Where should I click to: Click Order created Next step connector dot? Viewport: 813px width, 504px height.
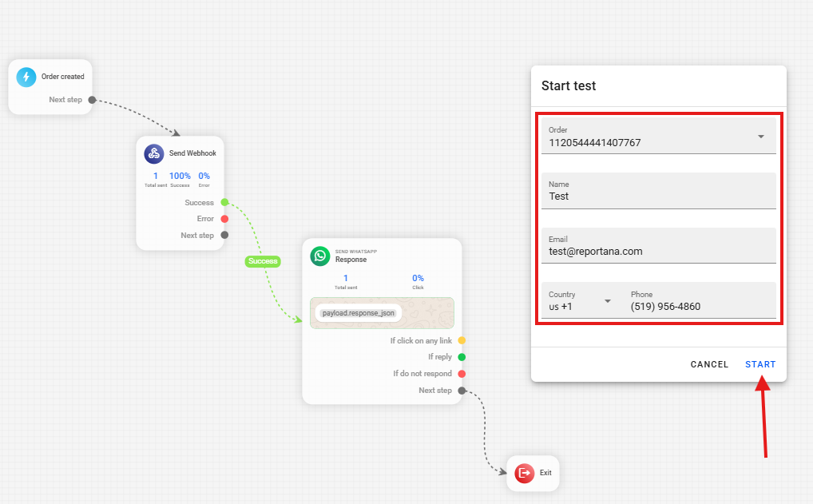click(x=92, y=100)
